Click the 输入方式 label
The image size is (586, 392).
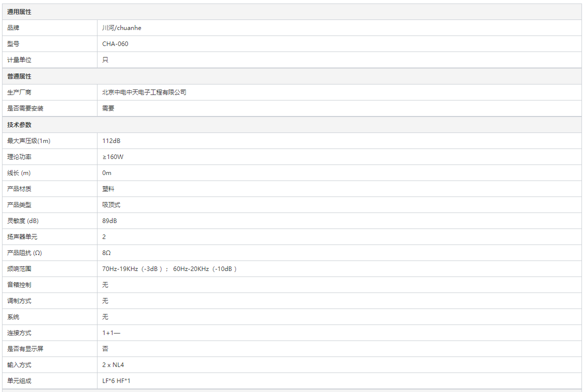[x=19, y=364]
